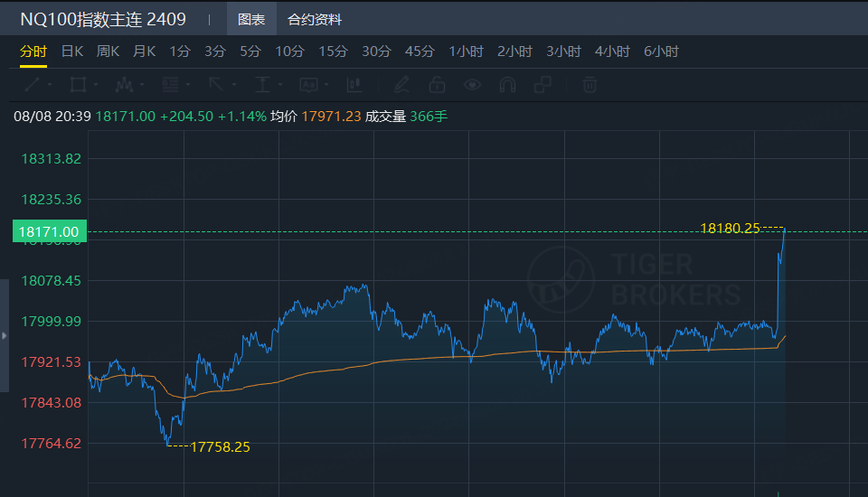Viewport: 868px width, 497px height.
Task: Expand the left side panel handle
Action: pyautogui.click(x=4, y=335)
